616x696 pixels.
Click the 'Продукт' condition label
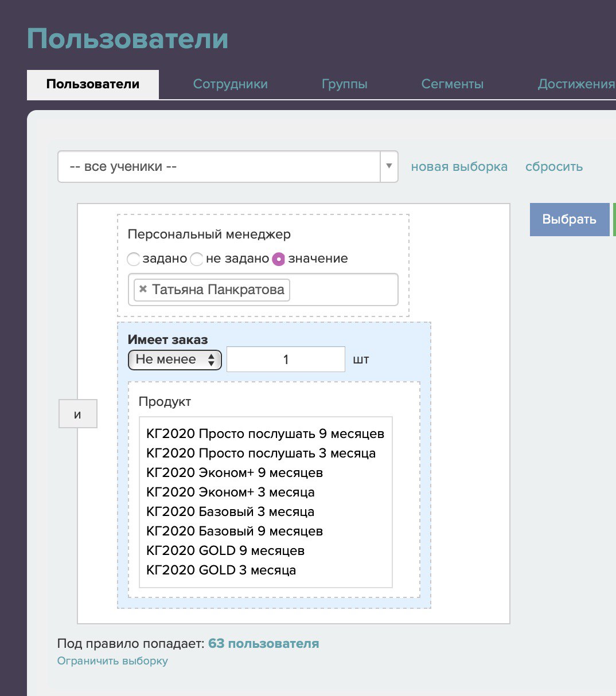(165, 402)
